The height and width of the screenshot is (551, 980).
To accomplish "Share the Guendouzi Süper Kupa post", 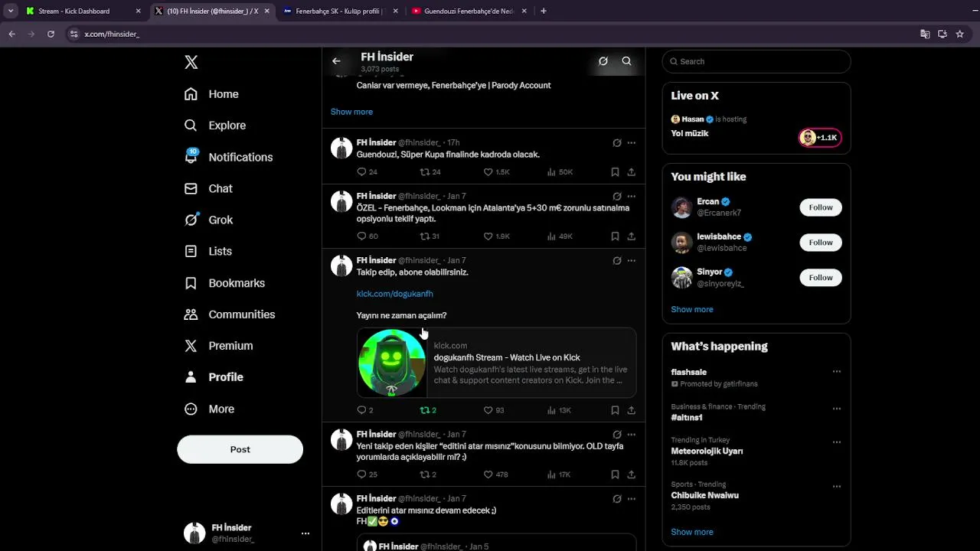I will pos(632,172).
